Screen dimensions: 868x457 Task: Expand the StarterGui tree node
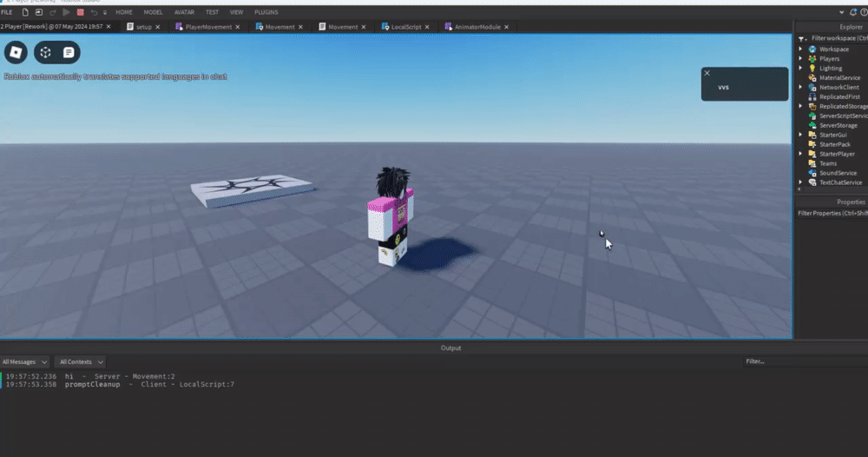click(x=800, y=135)
